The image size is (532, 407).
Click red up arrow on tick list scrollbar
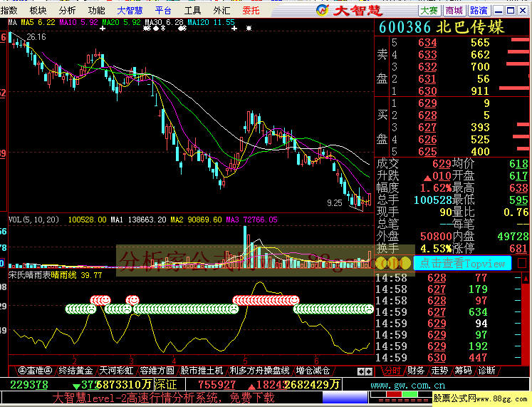tap(526, 279)
